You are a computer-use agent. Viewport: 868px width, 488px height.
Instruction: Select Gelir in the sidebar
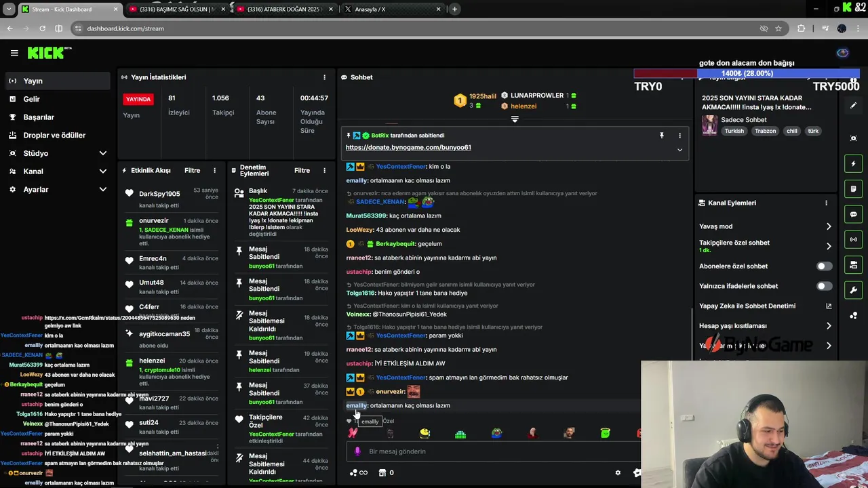[x=56, y=99]
